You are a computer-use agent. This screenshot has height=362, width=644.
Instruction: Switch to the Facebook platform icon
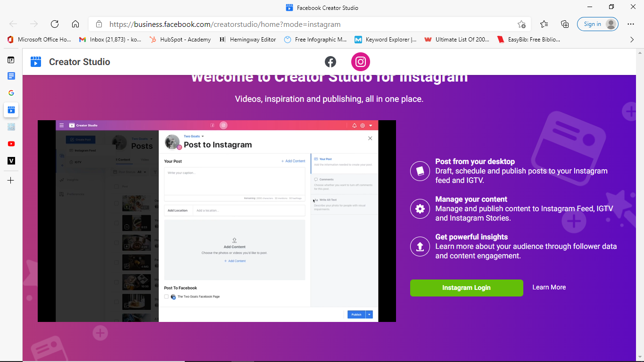tap(330, 62)
